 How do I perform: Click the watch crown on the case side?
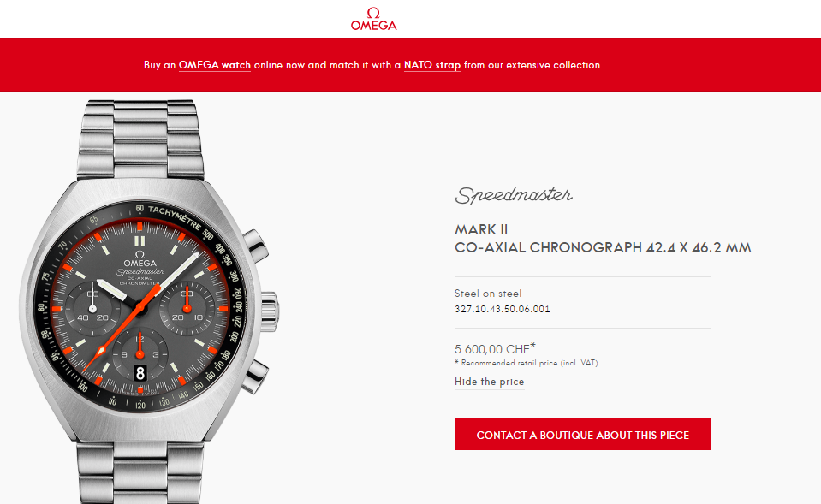click(x=271, y=312)
